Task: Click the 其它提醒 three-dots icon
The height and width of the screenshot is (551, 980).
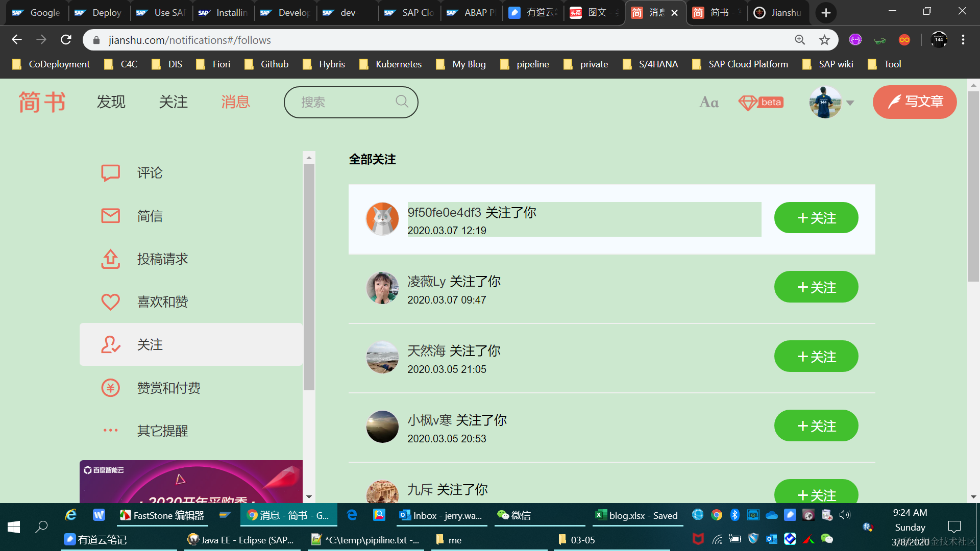Action: (110, 431)
